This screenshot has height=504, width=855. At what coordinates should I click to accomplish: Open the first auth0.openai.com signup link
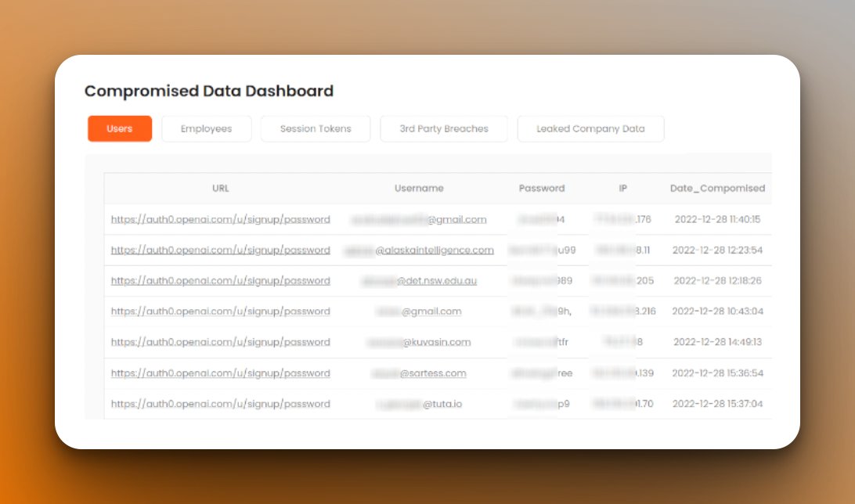(x=220, y=219)
